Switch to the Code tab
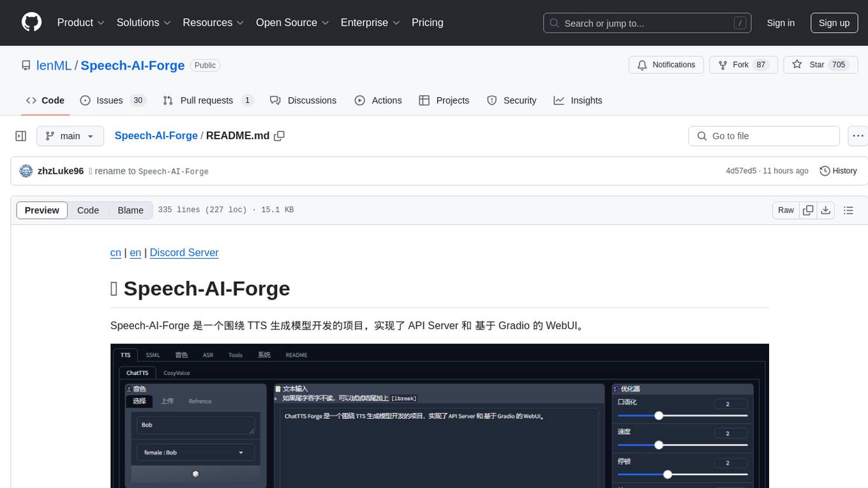 click(x=45, y=100)
